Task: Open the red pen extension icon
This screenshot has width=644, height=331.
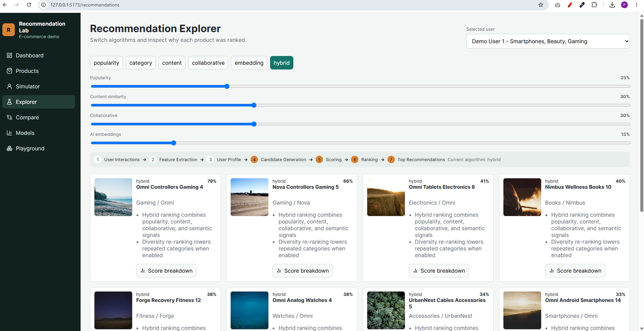Action: pyautogui.click(x=570, y=5)
